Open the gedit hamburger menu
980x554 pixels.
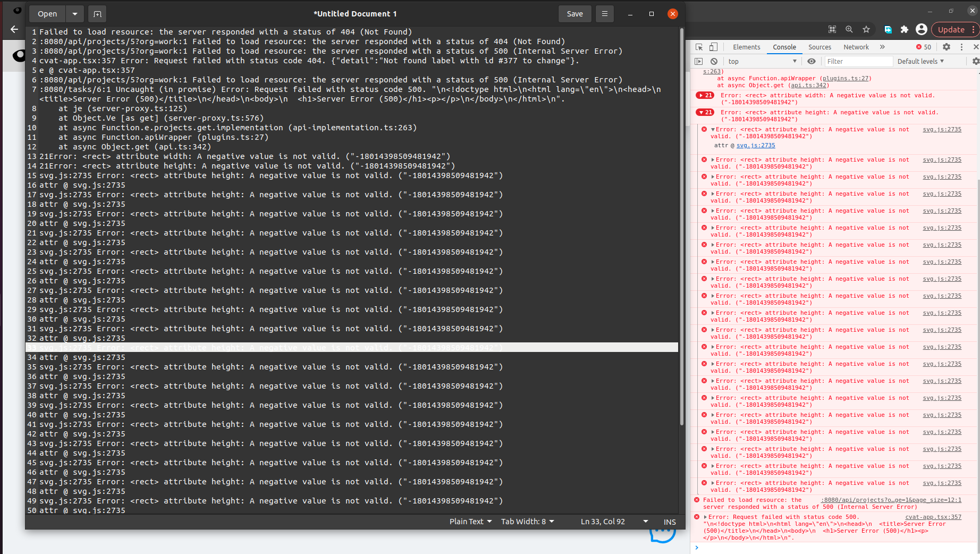coord(604,13)
